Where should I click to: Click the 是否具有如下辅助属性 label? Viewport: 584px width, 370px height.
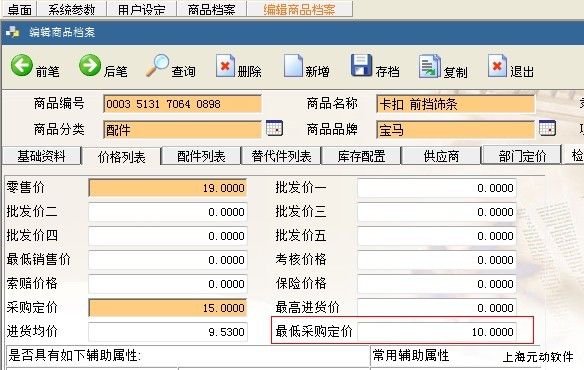[x=74, y=355]
